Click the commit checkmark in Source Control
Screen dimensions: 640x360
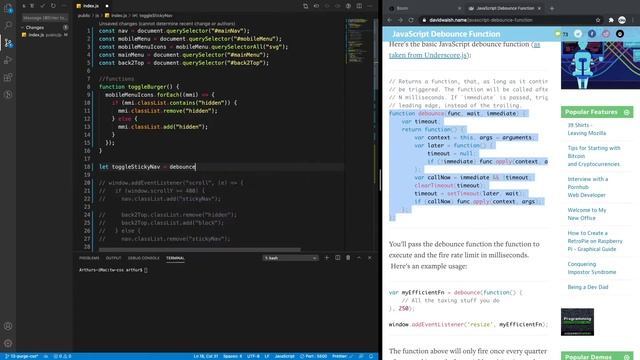pos(43,6)
